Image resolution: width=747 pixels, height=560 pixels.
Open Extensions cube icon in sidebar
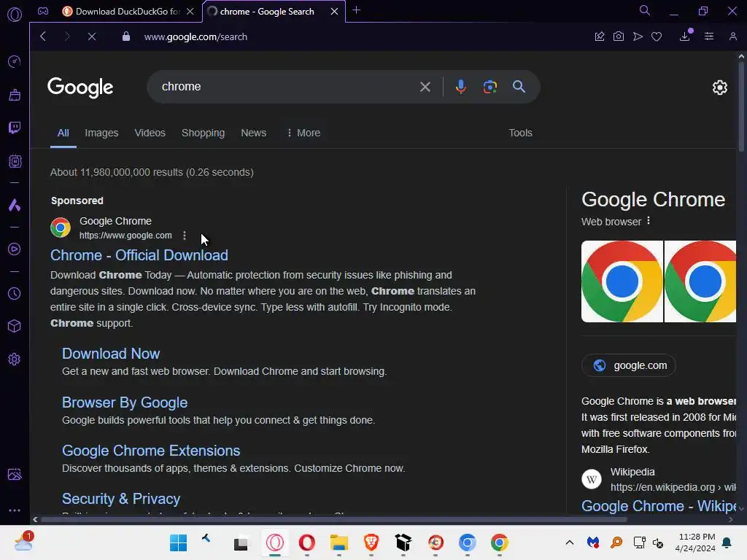[15, 326]
